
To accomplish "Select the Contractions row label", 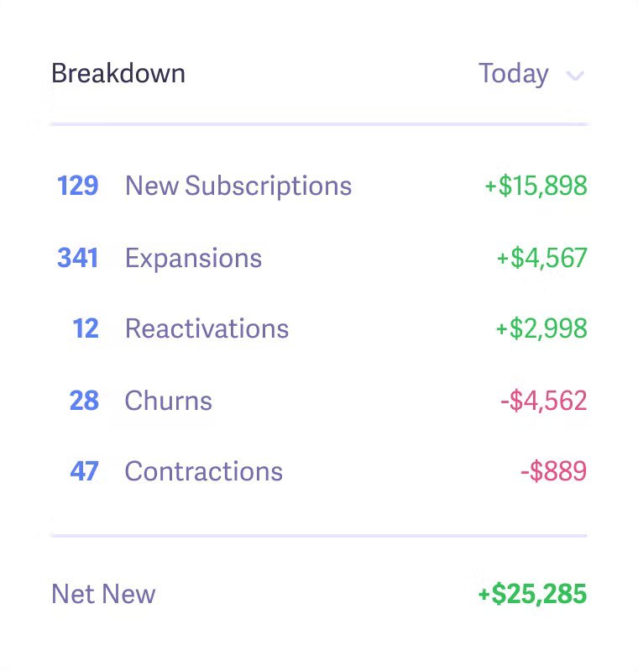I will (x=203, y=471).
